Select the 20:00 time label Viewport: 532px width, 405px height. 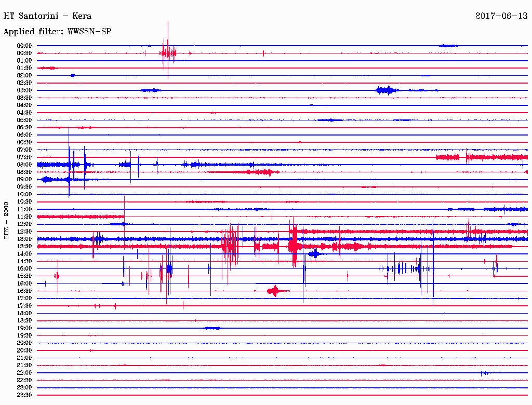pos(24,343)
